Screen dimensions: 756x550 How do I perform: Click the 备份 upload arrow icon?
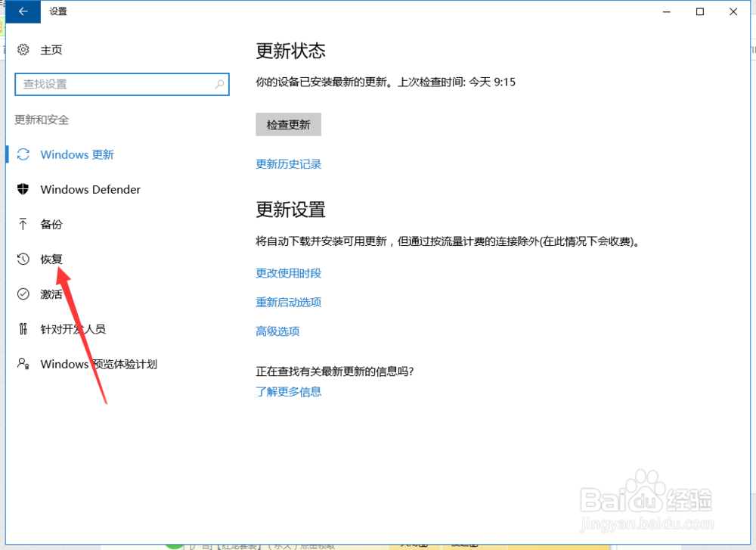pyautogui.click(x=23, y=224)
